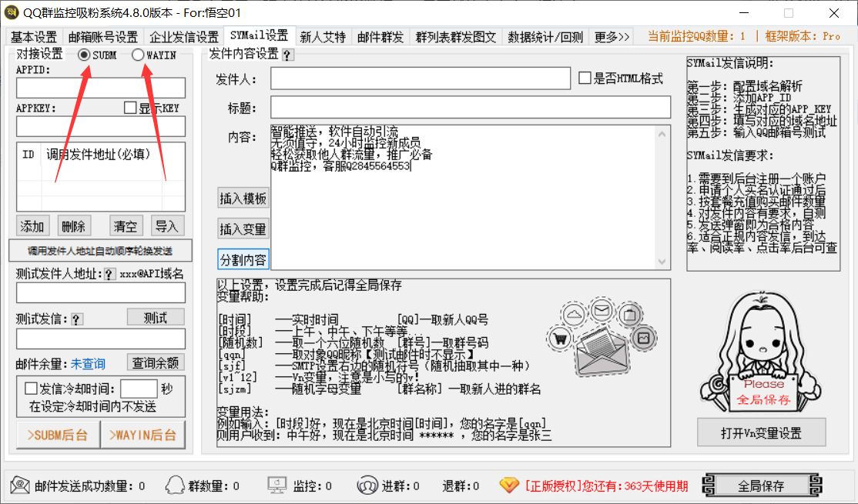Click the 测试发件人地址 input field
This screenshot has width=858, height=504.
point(101,292)
